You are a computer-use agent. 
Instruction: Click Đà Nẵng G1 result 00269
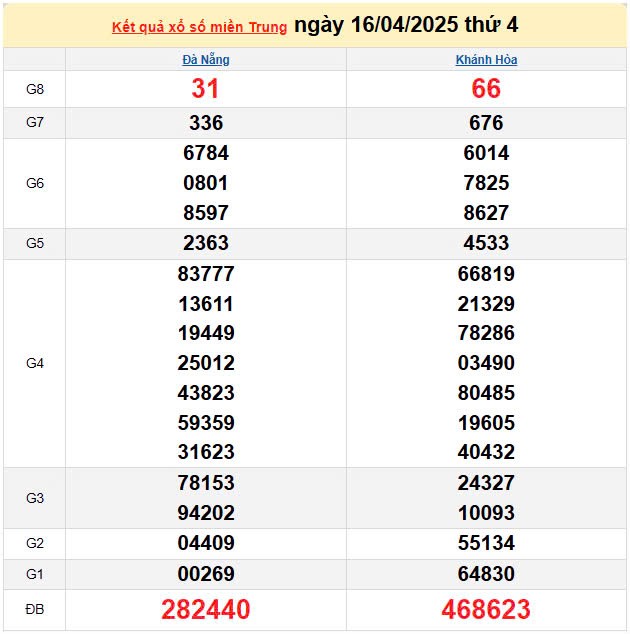206,573
